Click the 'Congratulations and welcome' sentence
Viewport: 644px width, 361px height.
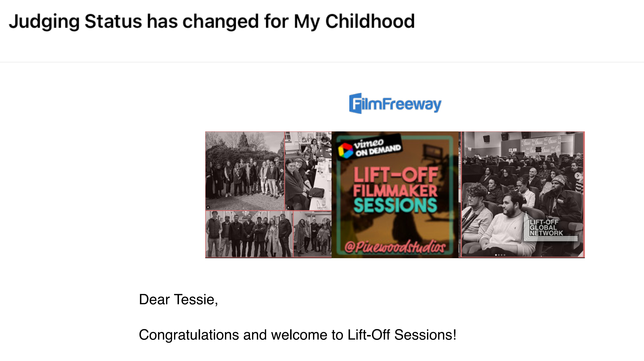[297, 335]
